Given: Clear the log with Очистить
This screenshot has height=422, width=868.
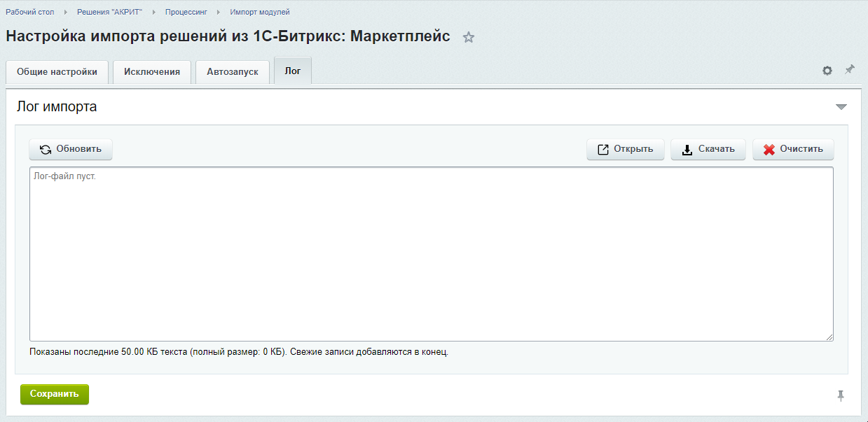Looking at the screenshot, I should point(793,149).
